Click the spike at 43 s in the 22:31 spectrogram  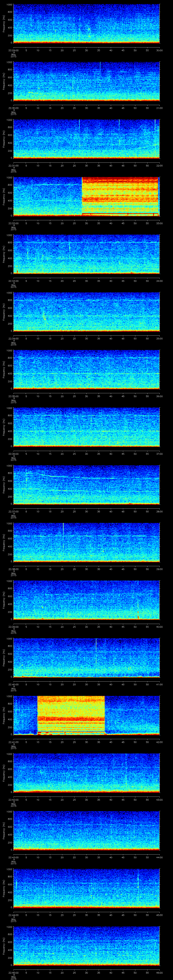click(x=119, y=131)
